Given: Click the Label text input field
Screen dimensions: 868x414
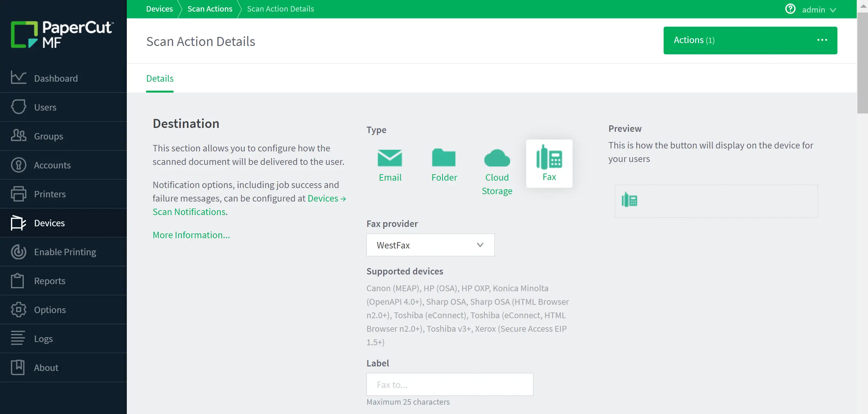Looking at the screenshot, I should [450, 384].
